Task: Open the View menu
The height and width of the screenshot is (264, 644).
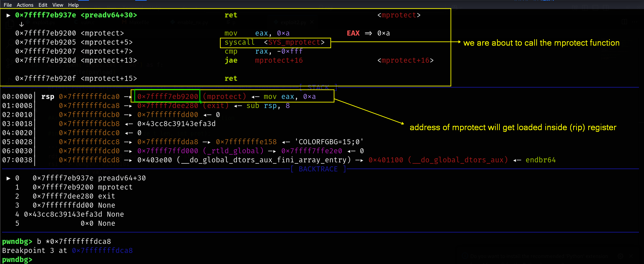Action: [58, 5]
